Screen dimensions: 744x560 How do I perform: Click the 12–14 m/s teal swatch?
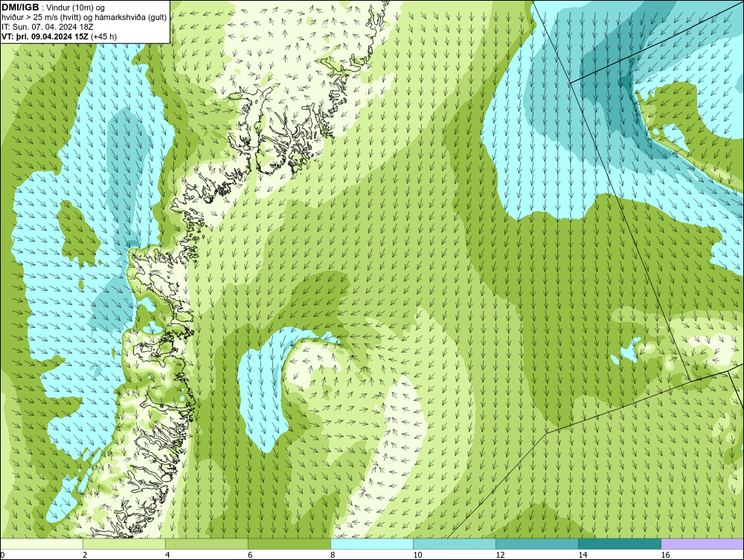click(536, 544)
